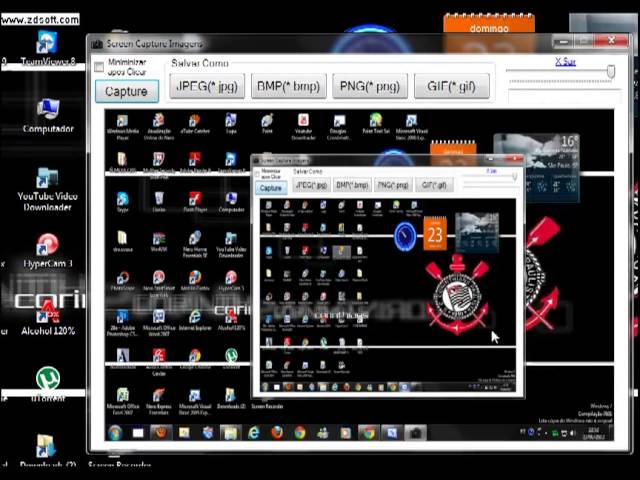Viewport: 640px width, 480px height.
Task: Select the Lupa icon in the captured image
Action: pyautogui.click(x=231, y=124)
